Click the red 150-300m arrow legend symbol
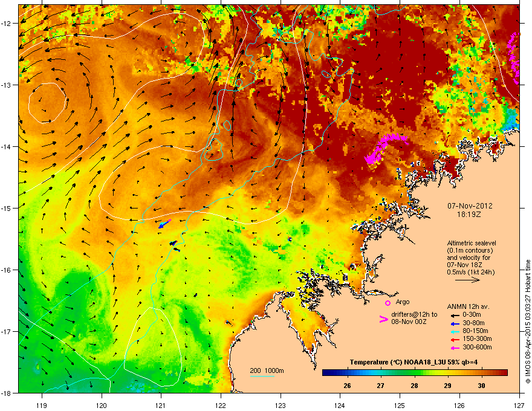This screenshot has height=411, width=532. (455, 340)
